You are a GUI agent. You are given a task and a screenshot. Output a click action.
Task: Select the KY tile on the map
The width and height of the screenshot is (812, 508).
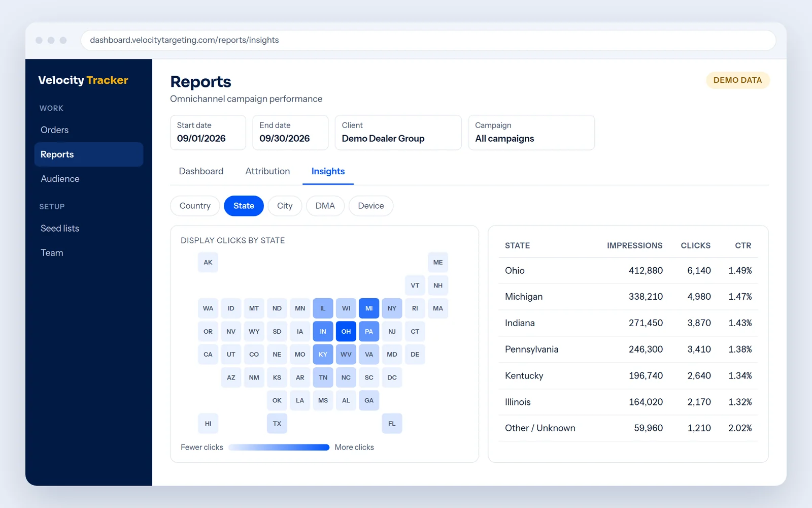tap(323, 355)
